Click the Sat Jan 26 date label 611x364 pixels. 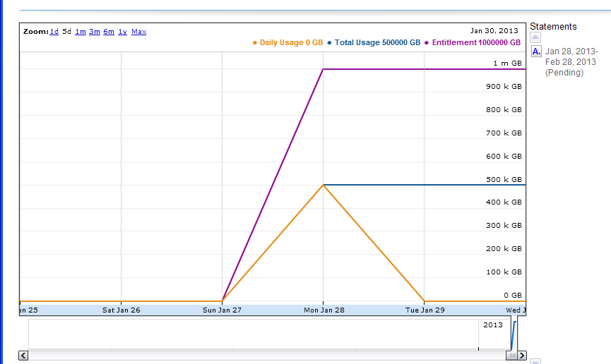pos(121,310)
